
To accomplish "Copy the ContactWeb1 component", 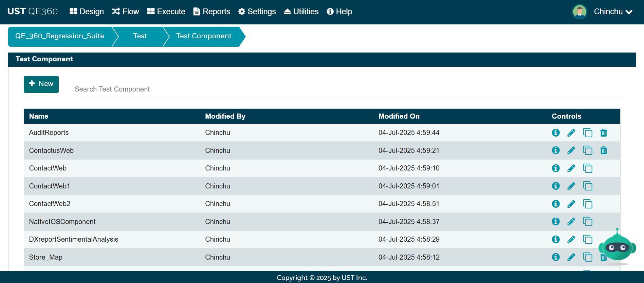I will [587, 186].
